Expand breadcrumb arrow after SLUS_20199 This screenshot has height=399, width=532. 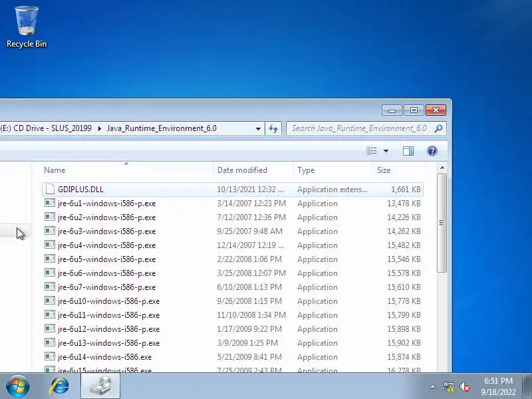[x=99, y=128]
